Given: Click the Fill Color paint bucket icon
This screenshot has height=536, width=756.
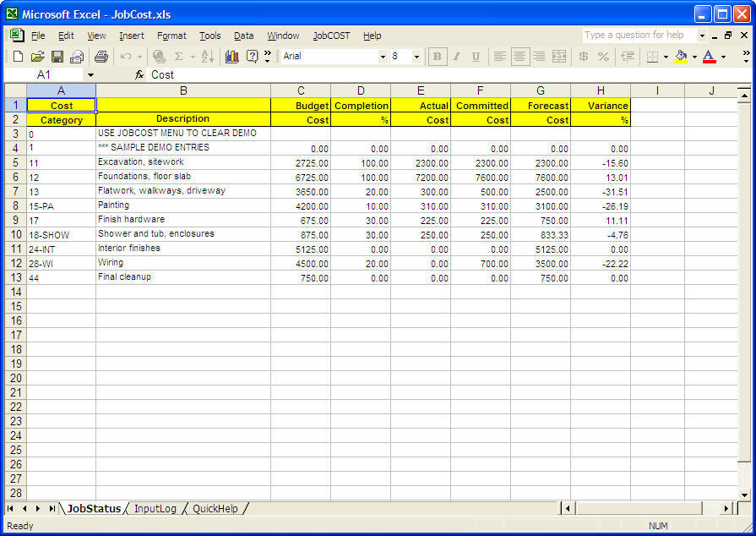Looking at the screenshot, I should pyautogui.click(x=681, y=57).
